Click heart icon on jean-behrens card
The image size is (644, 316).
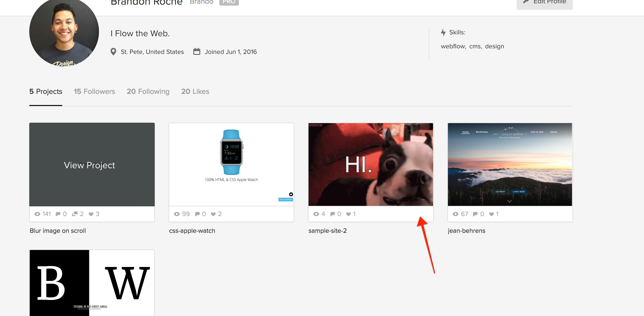(x=491, y=214)
